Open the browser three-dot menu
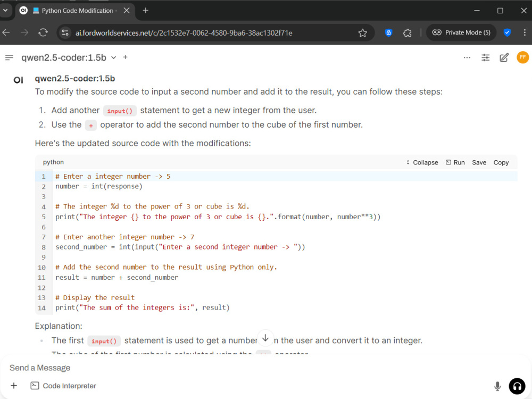Viewport: 532px width, 399px height. click(x=525, y=32)
